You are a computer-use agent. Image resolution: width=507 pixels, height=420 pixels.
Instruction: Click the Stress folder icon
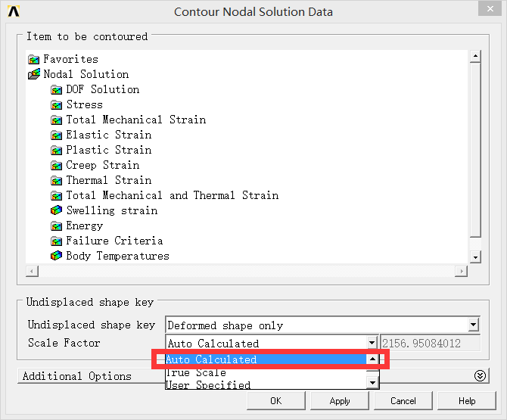pyautogui.click(x=56, y=104)
